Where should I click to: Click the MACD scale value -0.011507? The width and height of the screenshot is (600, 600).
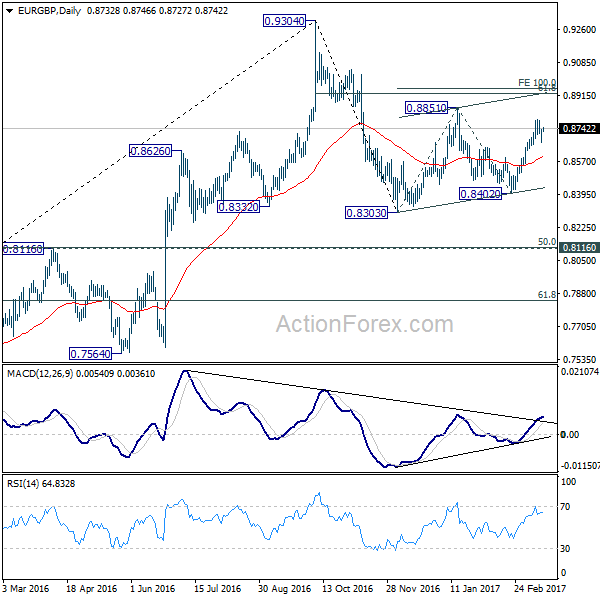(579, 465)
